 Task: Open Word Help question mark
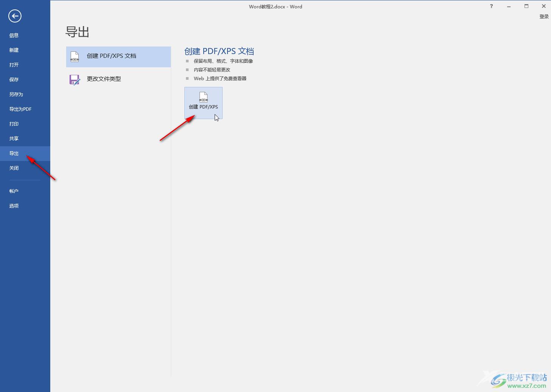tap(491, 6)
